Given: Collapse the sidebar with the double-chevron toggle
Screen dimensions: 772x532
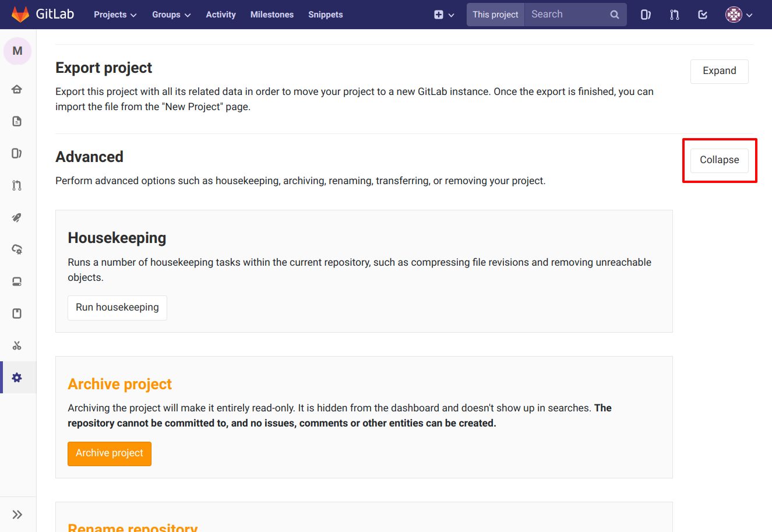Looking at the screenshot, I should coord(17,514).
